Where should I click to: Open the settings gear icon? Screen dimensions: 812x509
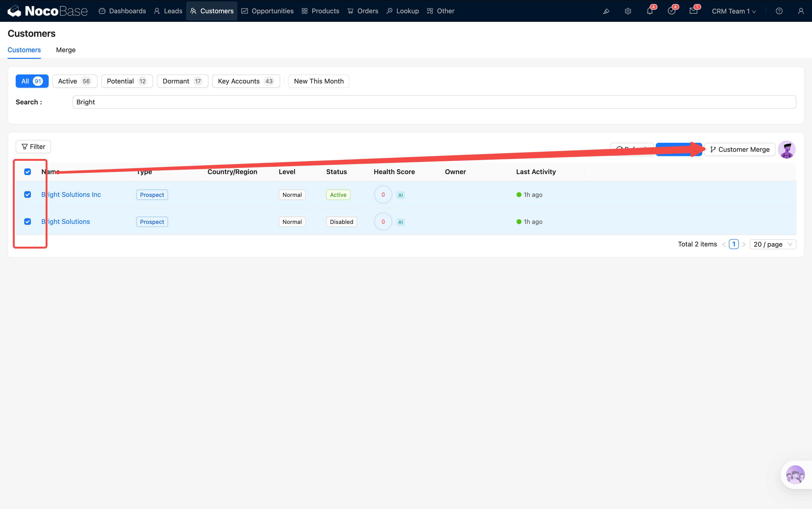(628, 11)
